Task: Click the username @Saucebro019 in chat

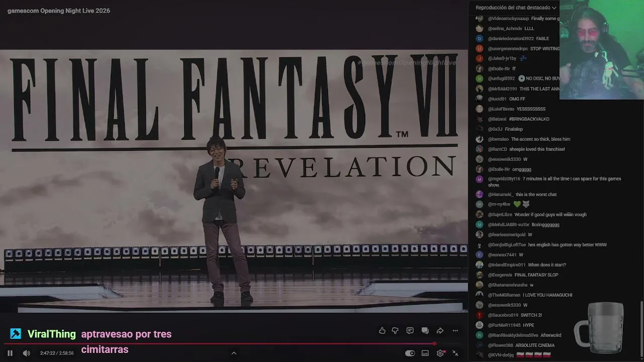Action: [x=503, y=315]
